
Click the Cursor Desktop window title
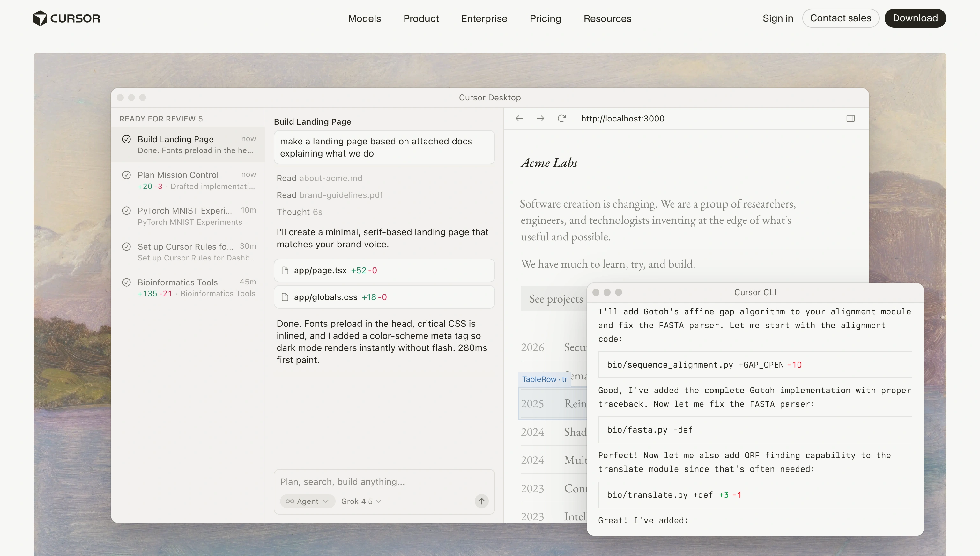pos(490,97)
